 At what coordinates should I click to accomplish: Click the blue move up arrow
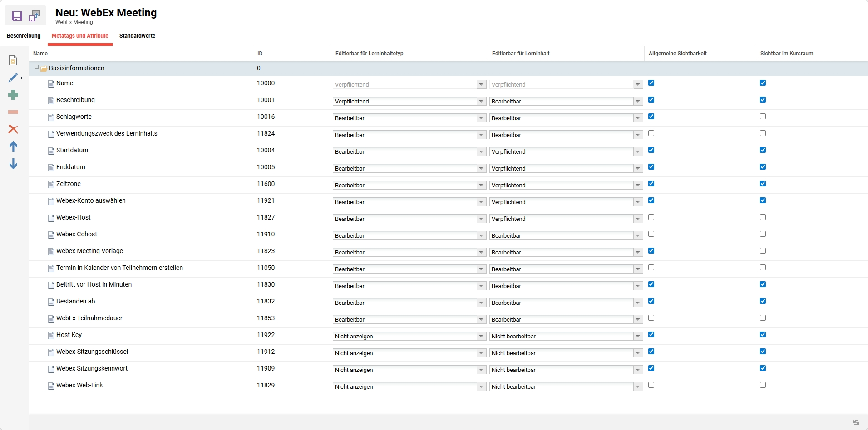pos(13,147)
